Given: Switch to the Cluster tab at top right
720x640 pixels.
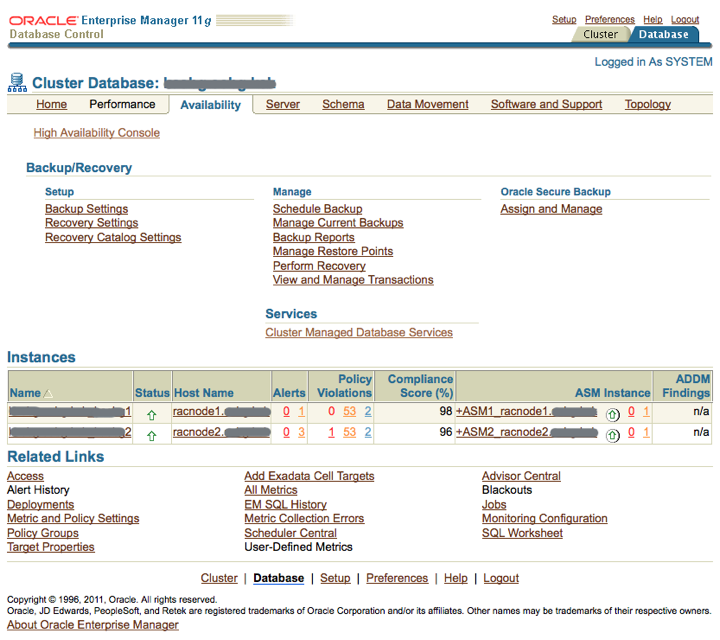Looking at the screenshot, I should pos(600,34).
